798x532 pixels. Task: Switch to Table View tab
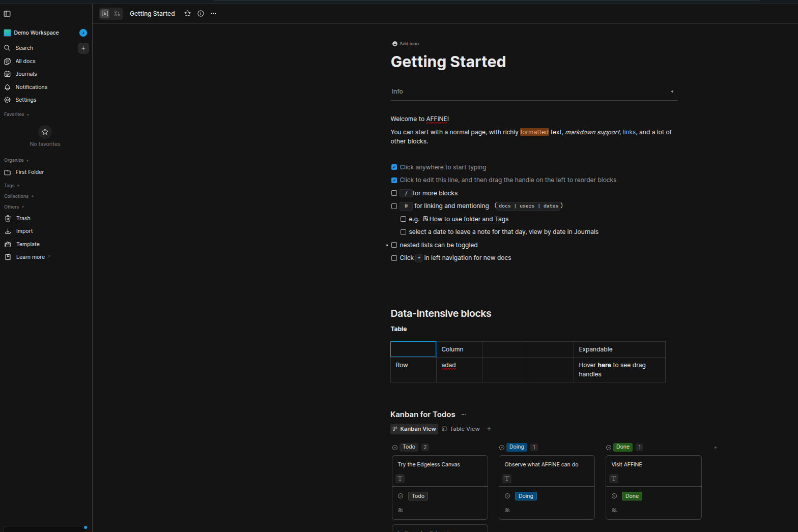point(461,429)
